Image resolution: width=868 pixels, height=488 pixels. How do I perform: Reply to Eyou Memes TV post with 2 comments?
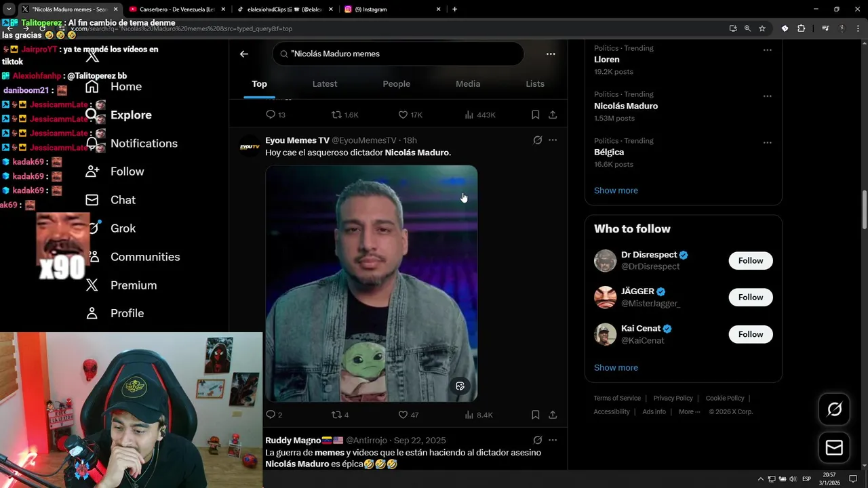(274, 415)
